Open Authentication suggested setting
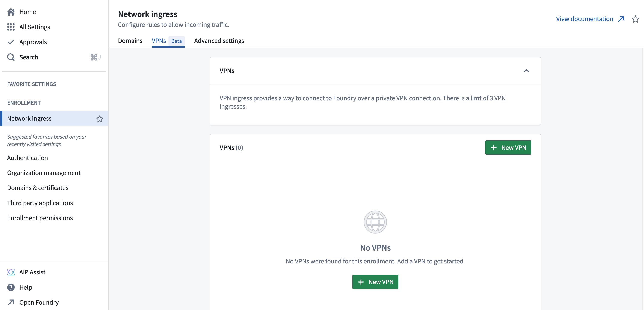This screenshot has width=644, height=310. (x=27, y=158)
